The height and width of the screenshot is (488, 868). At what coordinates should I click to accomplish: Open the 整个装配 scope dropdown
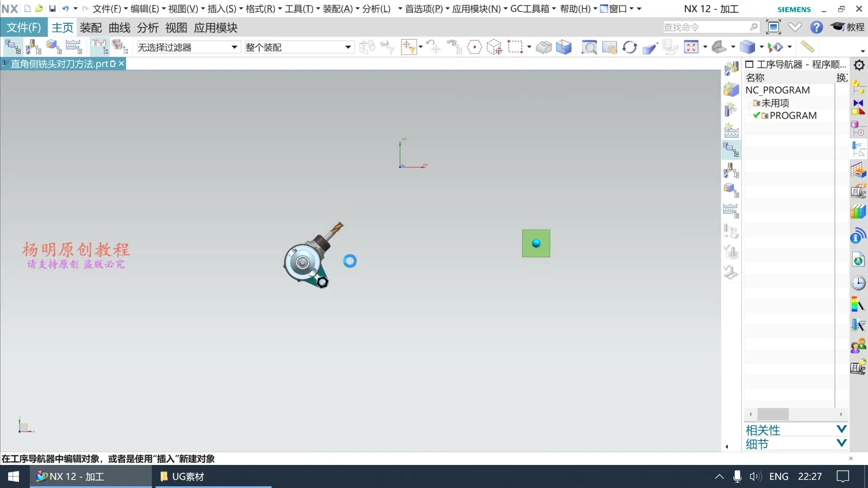348,47
